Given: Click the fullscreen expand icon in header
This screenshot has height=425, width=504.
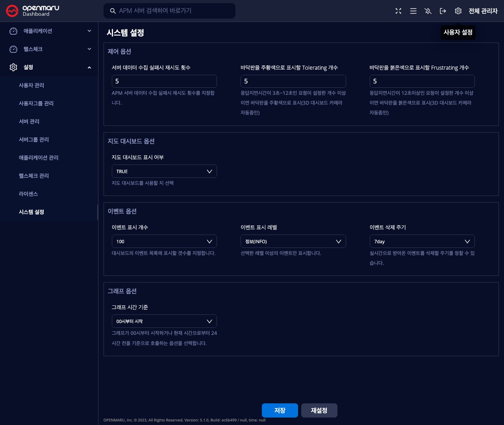Looking at the screenshot, I should [398, 11].
